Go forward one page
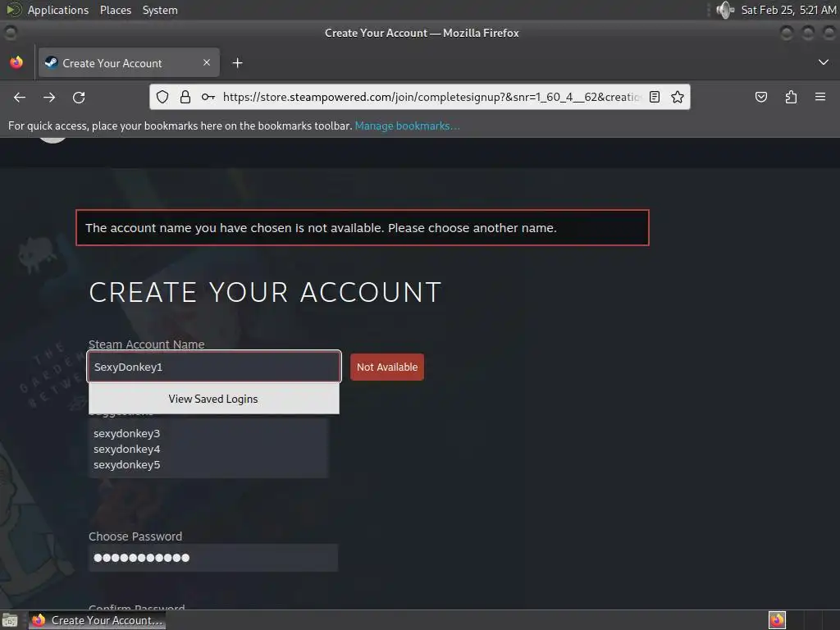This screenshot has width=840, height=630. [49, 97]
